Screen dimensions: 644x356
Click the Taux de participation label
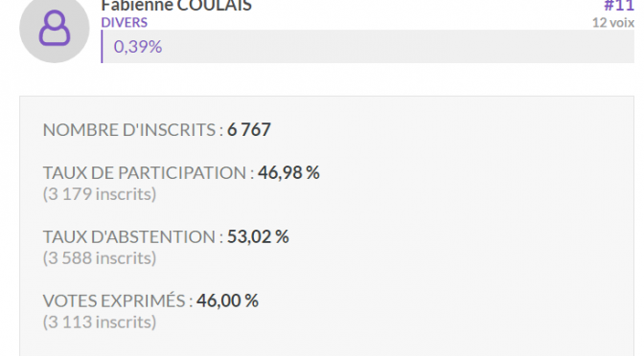149,173
